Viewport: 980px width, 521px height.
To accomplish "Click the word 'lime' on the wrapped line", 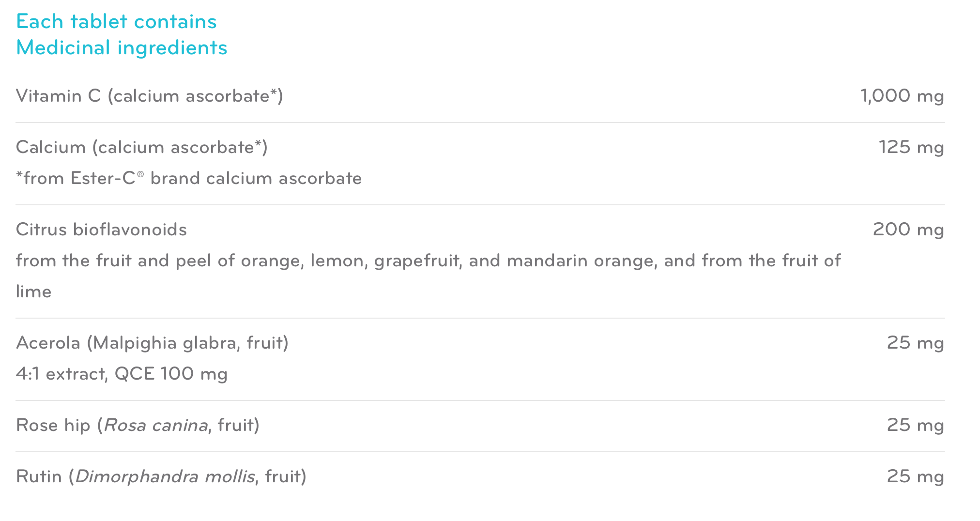I will [33, 291].
